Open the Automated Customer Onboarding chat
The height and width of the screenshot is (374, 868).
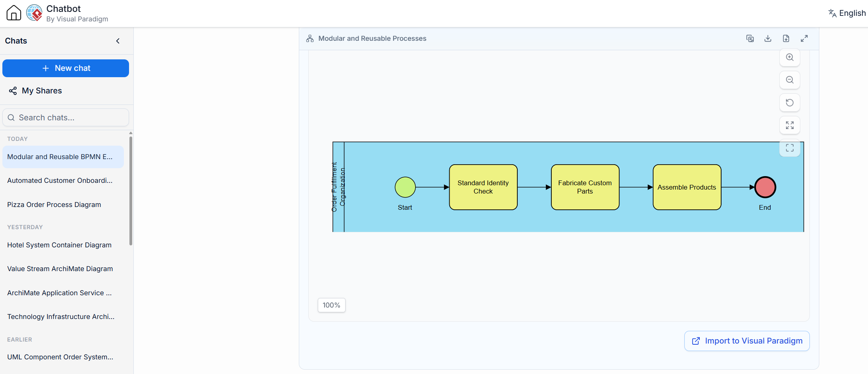(x=63, y=180)
